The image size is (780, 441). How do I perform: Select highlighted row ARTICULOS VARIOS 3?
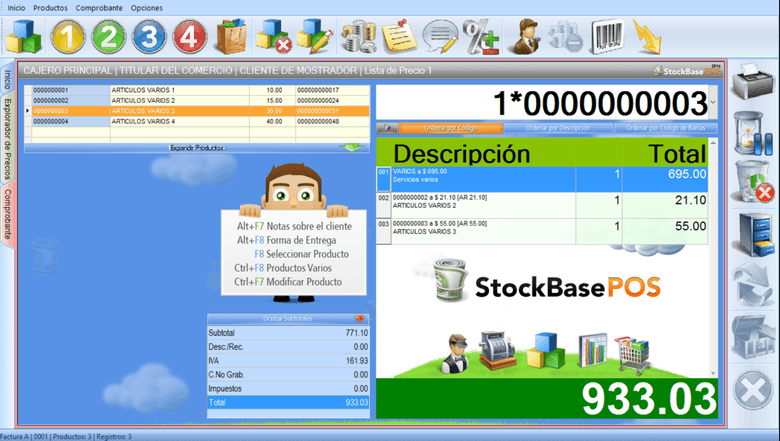(x=197, y=111)
